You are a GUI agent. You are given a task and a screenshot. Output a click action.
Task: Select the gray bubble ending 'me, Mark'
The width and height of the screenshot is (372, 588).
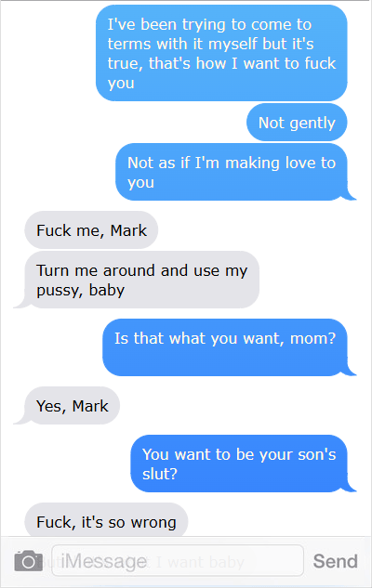(91, 230)
